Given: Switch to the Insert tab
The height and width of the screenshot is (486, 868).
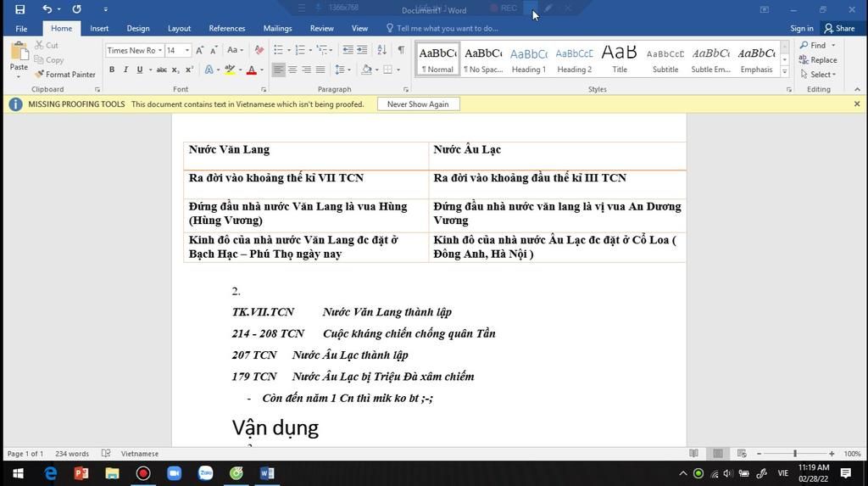Looking at the screenshot, I should click(x=99, y=28).
